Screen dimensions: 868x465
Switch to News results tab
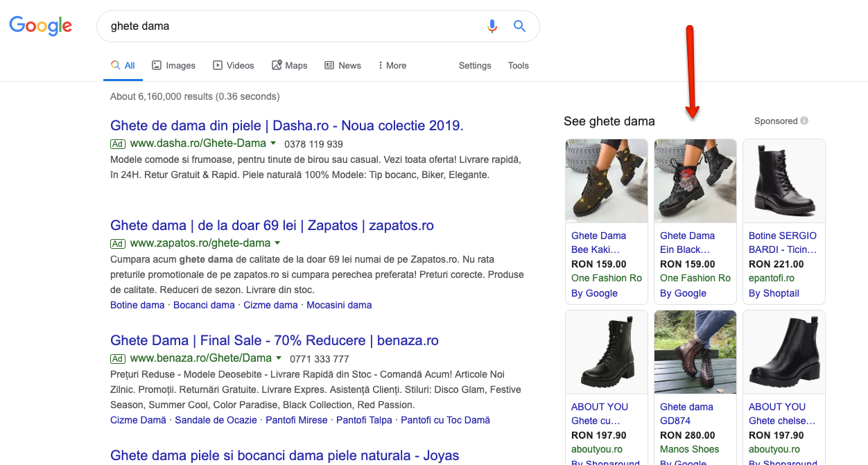tap(342, 65)
